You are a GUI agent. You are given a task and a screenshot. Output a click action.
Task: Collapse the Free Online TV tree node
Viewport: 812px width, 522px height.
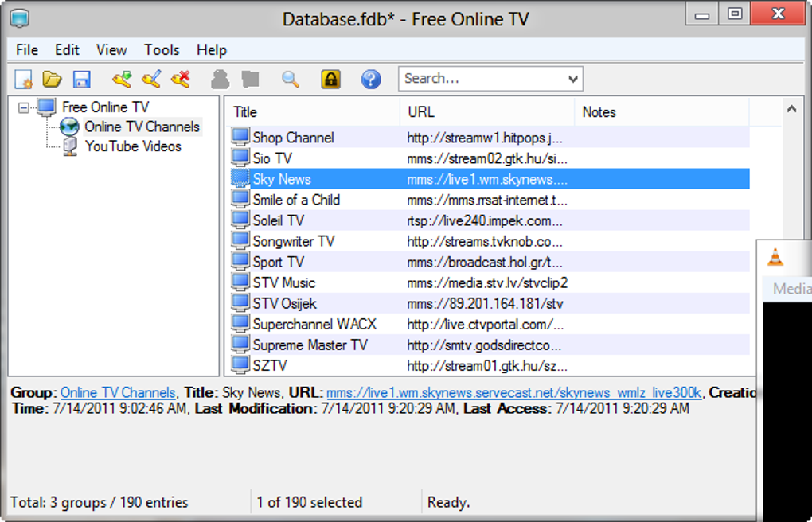pos(23,107)
